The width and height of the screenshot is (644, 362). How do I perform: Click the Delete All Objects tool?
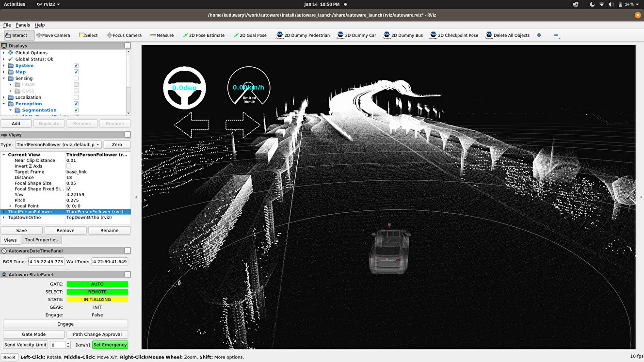(x=508, y=35)
